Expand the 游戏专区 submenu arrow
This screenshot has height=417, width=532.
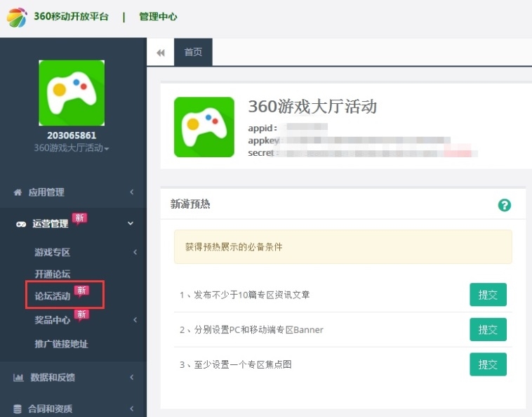[x=135, y=252]
